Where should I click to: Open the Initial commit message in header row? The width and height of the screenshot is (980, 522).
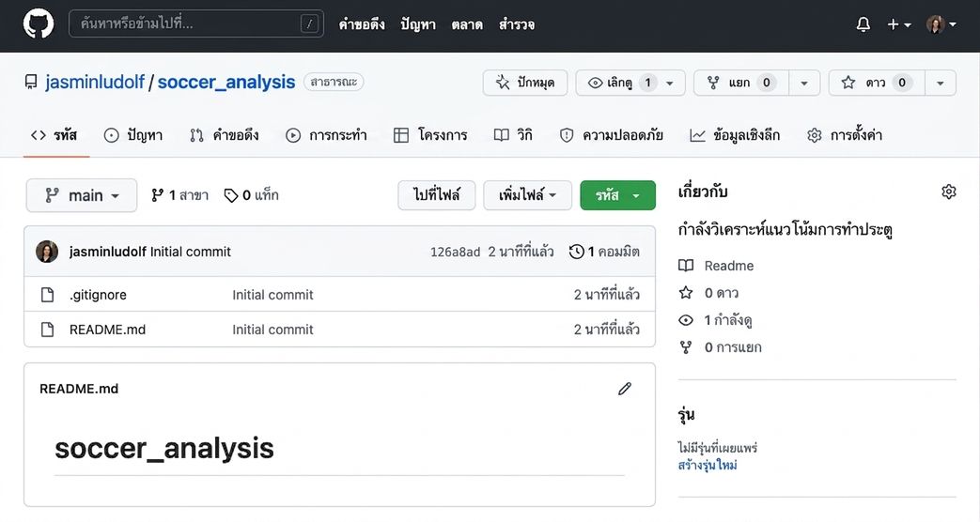click(191, 252)
